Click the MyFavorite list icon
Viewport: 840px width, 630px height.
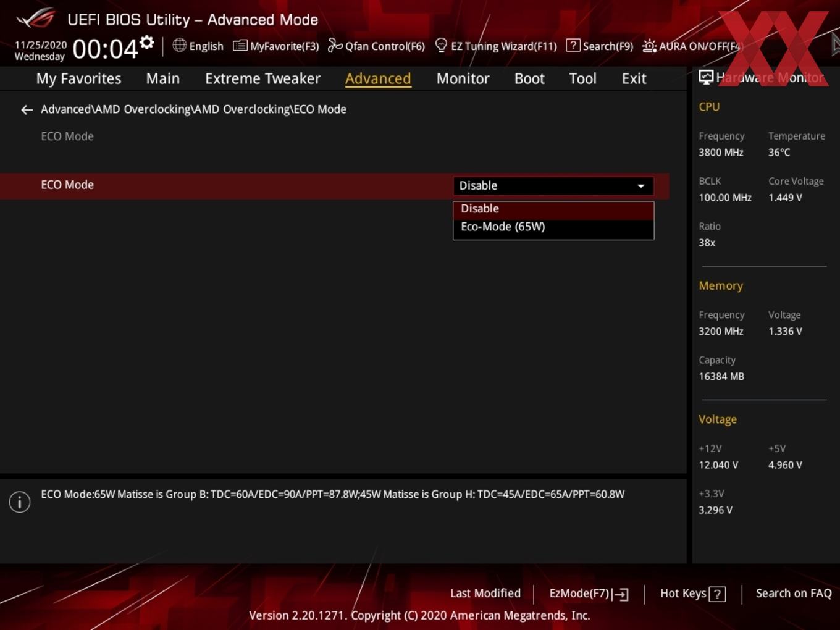tap(240, 46)
